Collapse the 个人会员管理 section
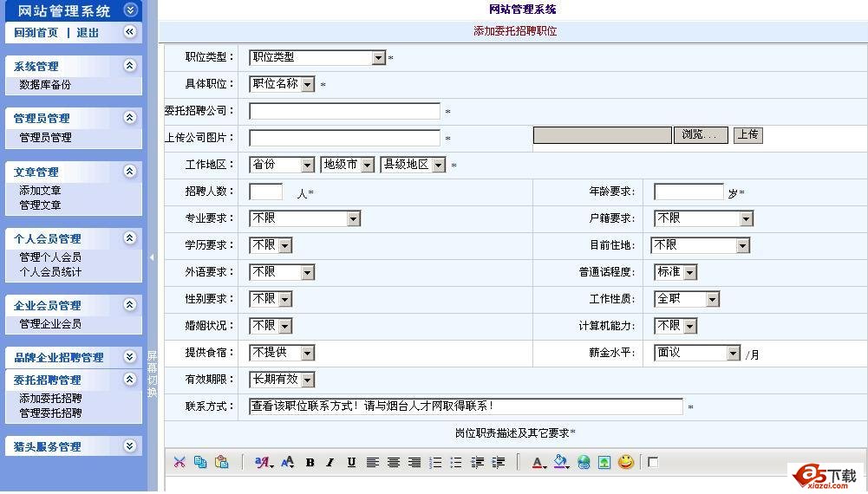 [129, 237]
